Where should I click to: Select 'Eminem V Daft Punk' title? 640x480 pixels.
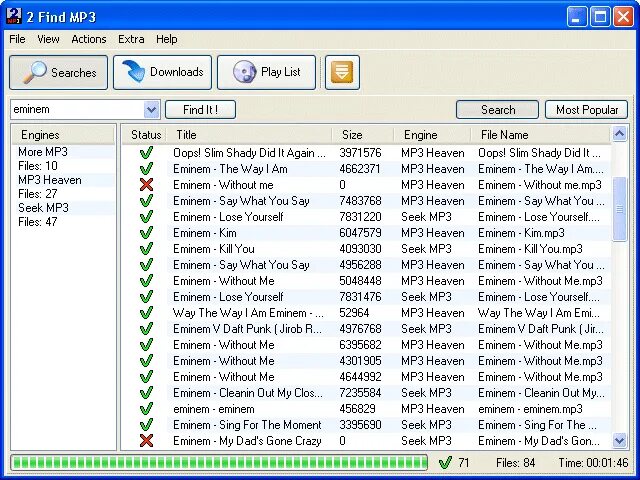pyautogui.click(x=247, y=329)
